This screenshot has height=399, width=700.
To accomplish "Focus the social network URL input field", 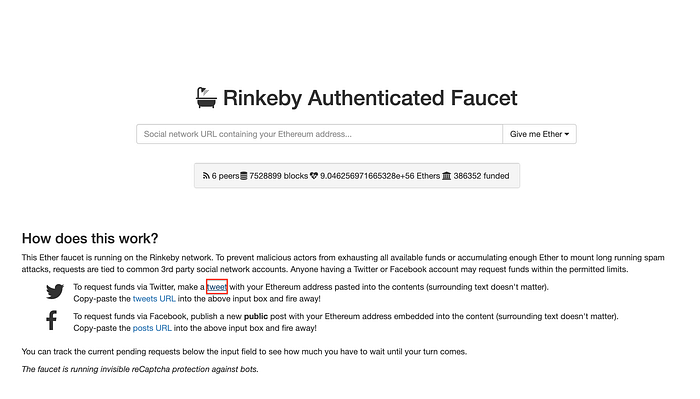I will coord(320,134).
